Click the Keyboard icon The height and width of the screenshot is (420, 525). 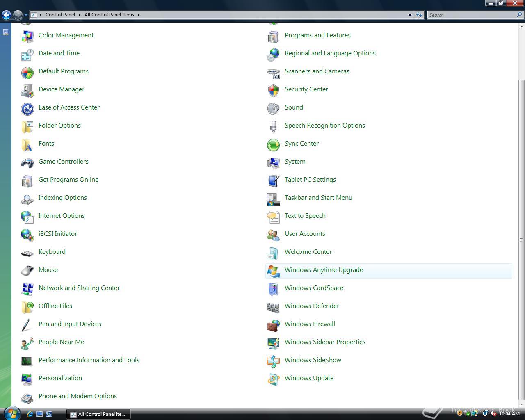(x=27, y=253)
